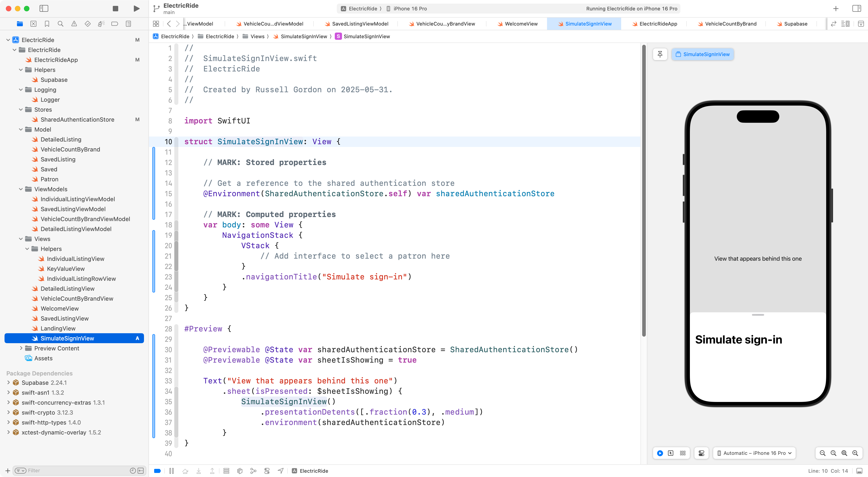
Task: Click the Stop button in the toolbar
Action: (x=115, y=8)
